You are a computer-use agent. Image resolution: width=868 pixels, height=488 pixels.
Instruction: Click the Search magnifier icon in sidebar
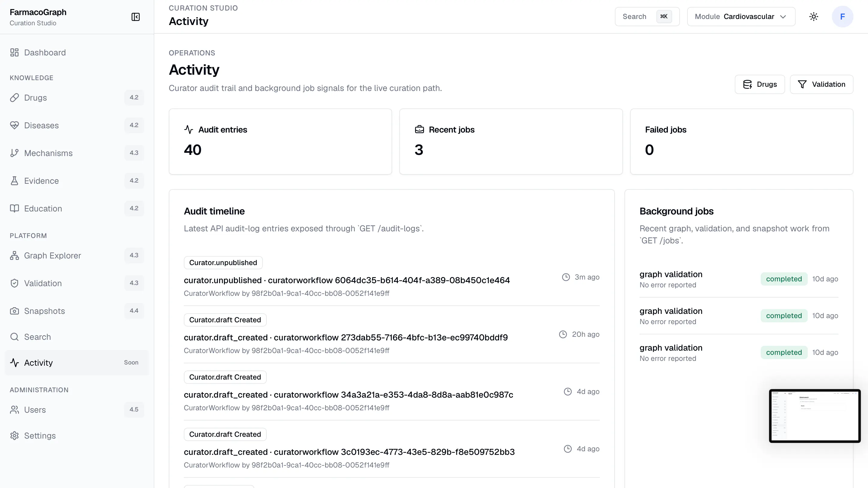tap(14, 337)
